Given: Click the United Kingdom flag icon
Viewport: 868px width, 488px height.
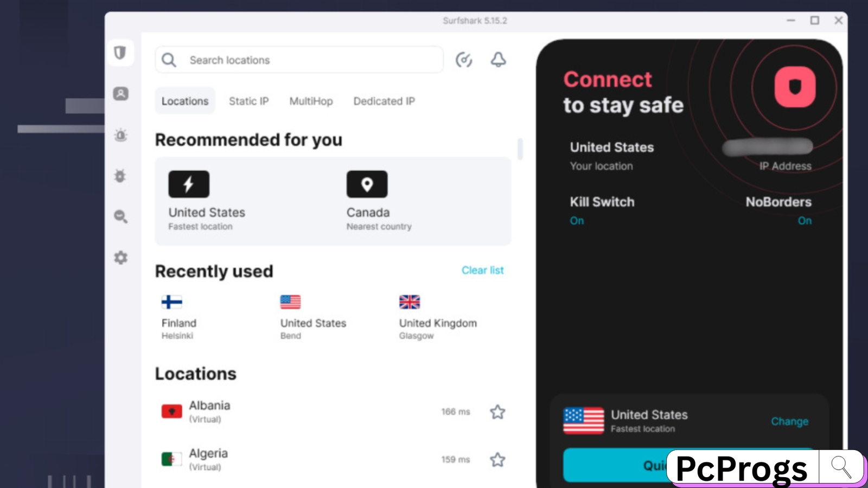Looking at the screenshot, I should 410,302.
